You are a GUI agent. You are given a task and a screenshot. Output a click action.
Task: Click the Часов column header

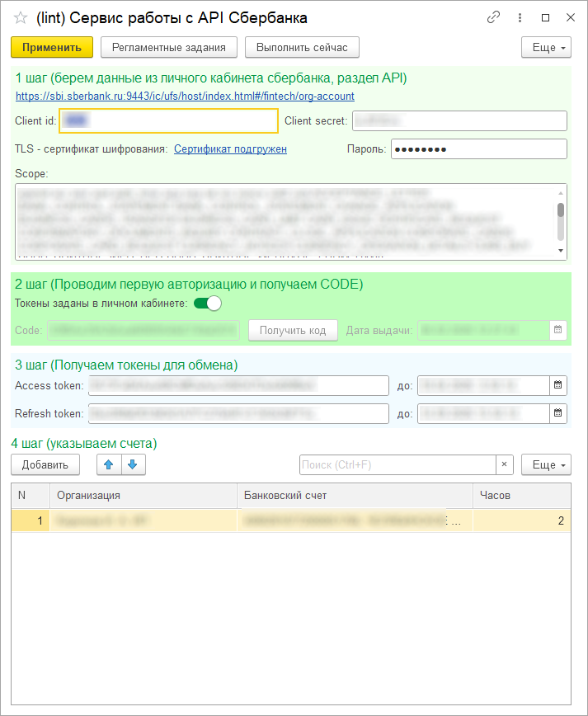(522, 496)
